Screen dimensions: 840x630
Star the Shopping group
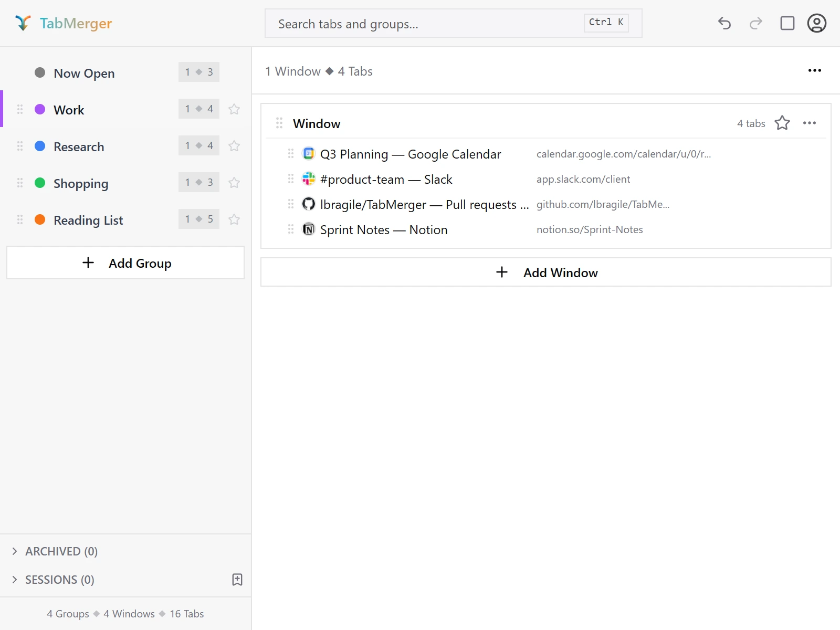[234, 183]
